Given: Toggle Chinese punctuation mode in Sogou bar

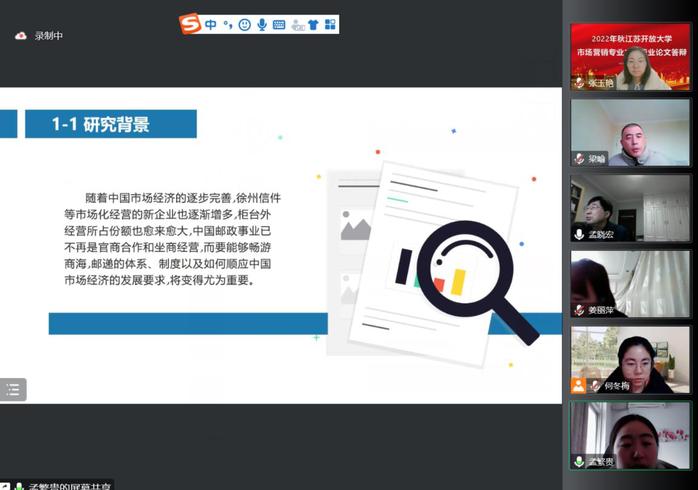Looking at the screenshot, I should pos(227,24).
